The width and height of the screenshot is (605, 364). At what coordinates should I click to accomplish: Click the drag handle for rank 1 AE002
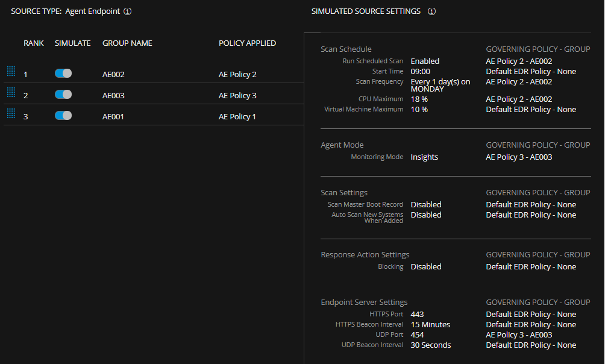click(11, 72)
